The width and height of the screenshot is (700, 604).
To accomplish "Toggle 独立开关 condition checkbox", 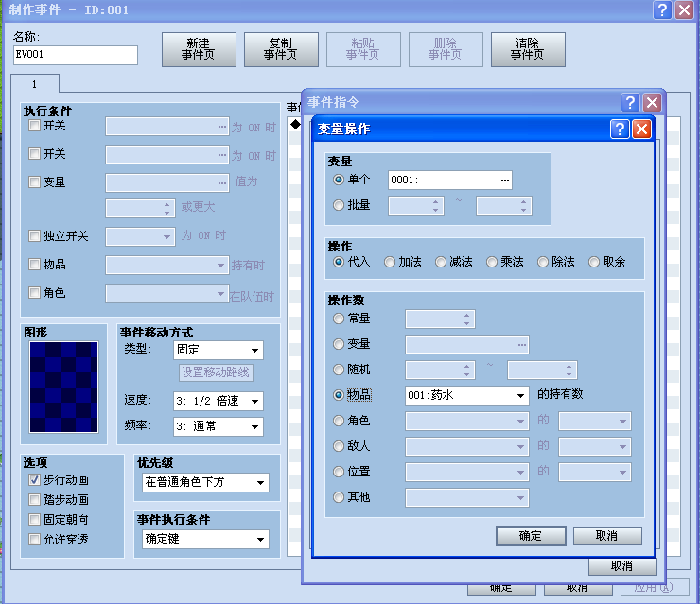I will pyautogui.click(x=34, y=236).
